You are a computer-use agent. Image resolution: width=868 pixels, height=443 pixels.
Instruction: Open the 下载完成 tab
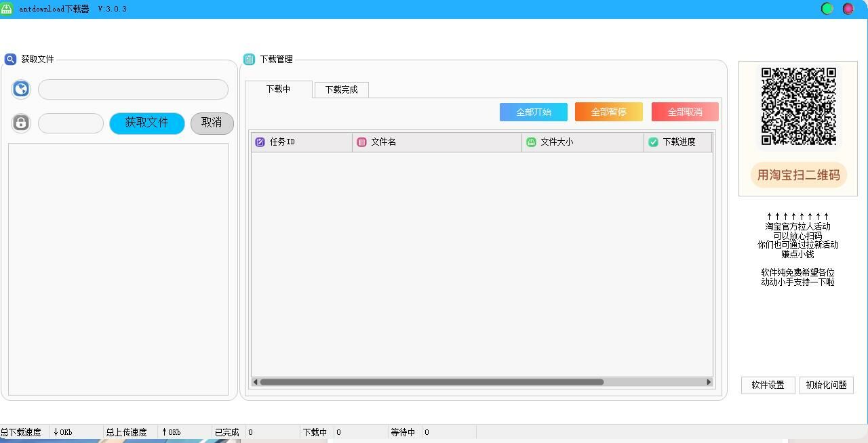(x=341, y=89)
